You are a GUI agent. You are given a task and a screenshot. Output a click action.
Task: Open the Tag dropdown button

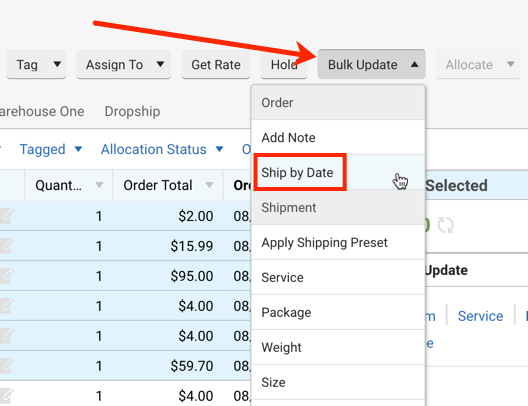click(x=36, y=64)
